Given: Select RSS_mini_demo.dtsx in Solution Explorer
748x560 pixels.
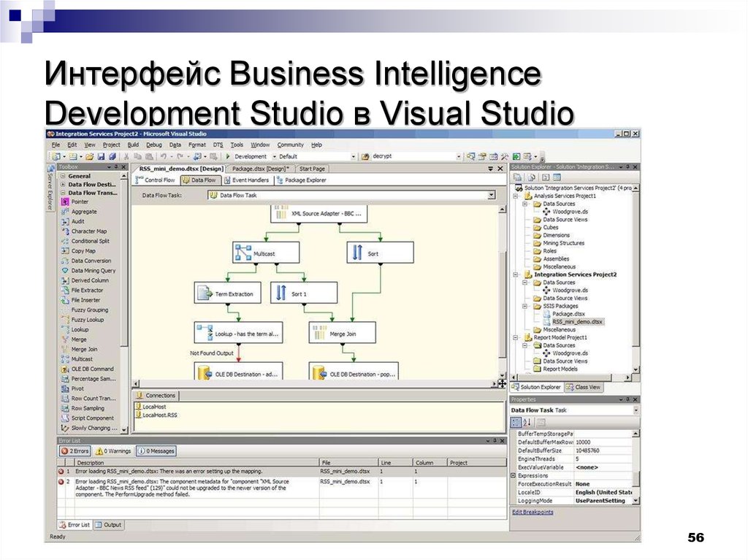Looking at the screenshot, I should coord(578,321).
